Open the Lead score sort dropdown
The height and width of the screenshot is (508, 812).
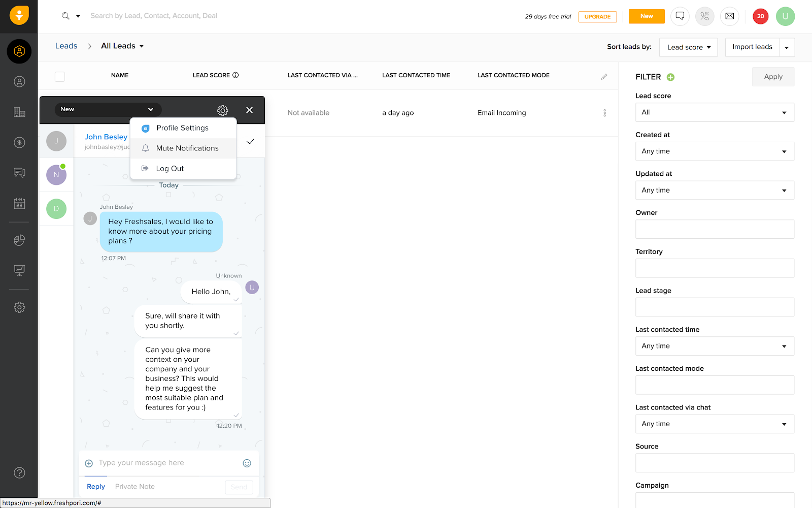[689, 47]
